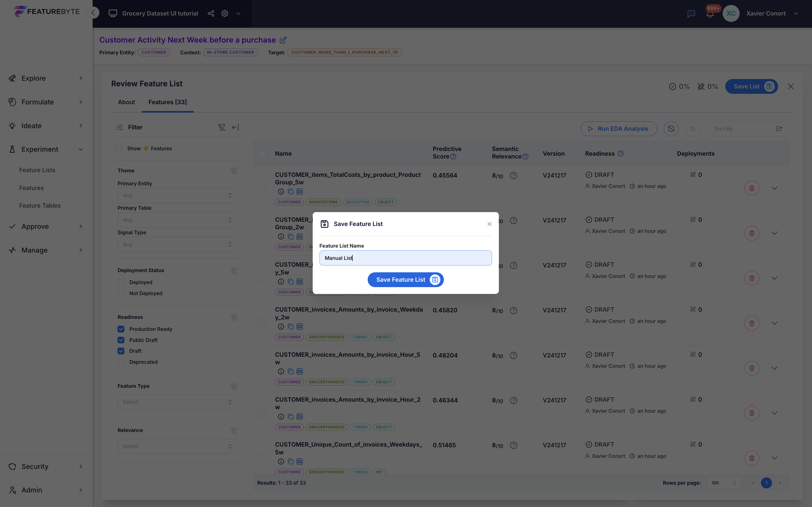Click the Feature List Name input
Screen dimensions: 812x507
coord(406,258)
